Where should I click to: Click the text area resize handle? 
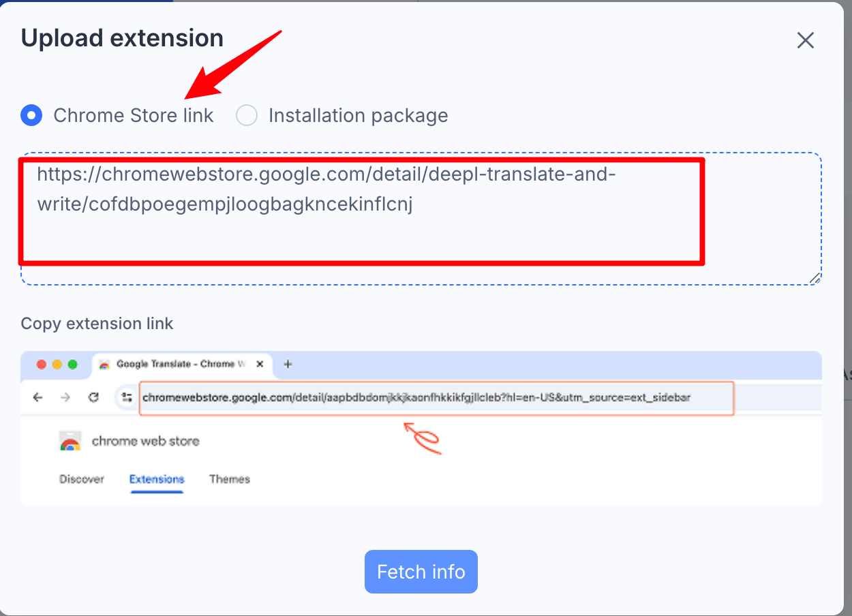pyautogui.click(x=815, y=278)
